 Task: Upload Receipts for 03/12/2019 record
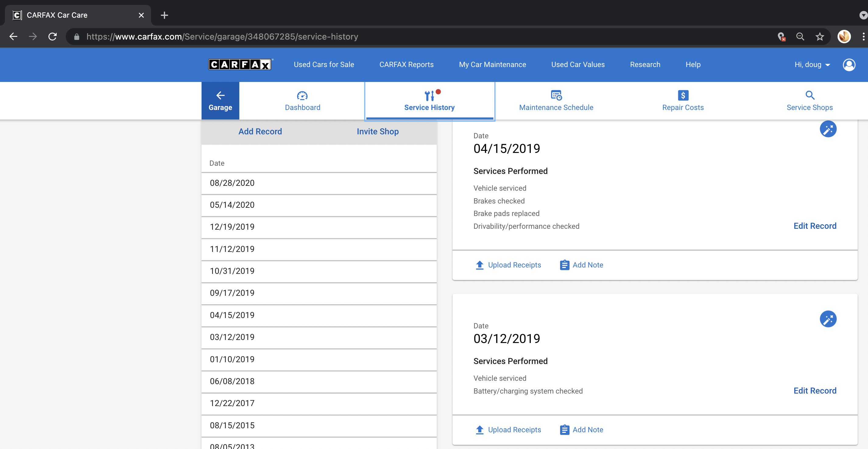click(x=508, y=430)
